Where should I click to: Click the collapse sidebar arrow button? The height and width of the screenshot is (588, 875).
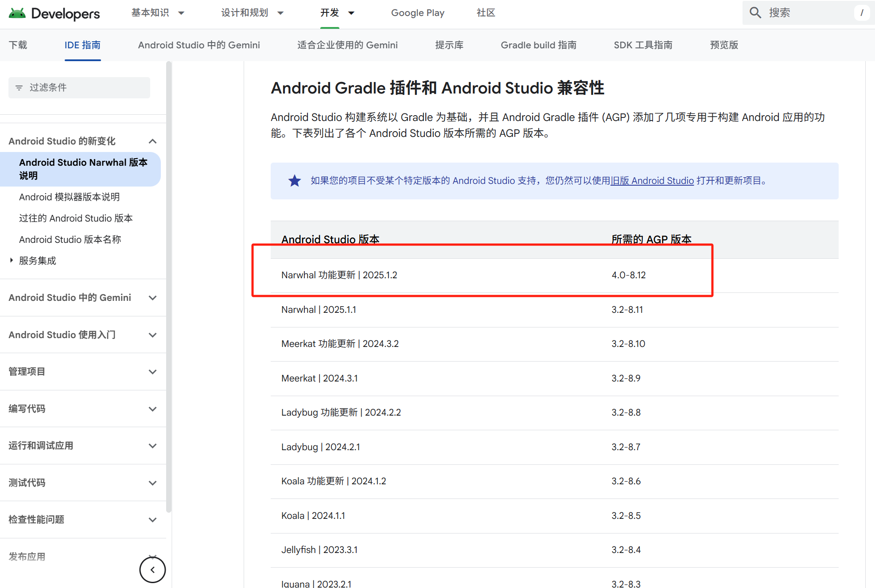pos(152,570)
